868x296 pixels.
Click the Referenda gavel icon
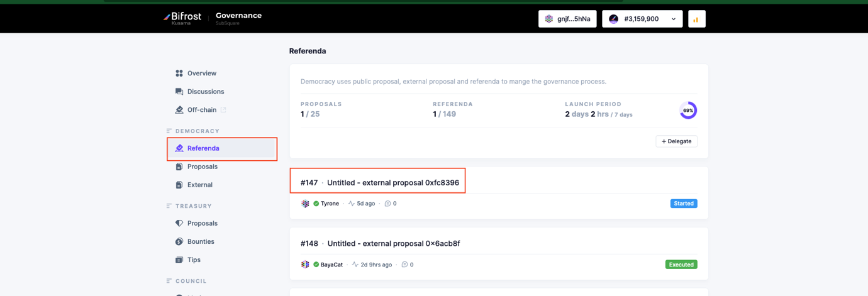[179, 148]
